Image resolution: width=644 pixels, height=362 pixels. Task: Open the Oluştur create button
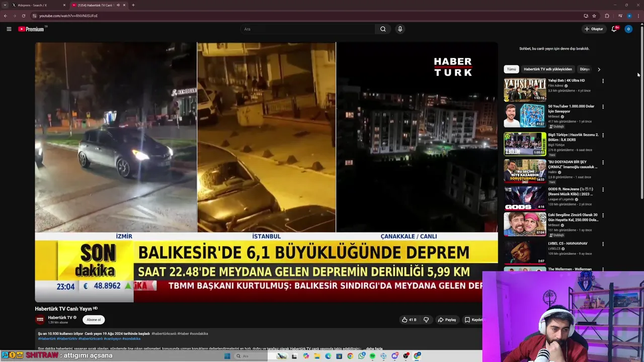[x=594, y=29]
